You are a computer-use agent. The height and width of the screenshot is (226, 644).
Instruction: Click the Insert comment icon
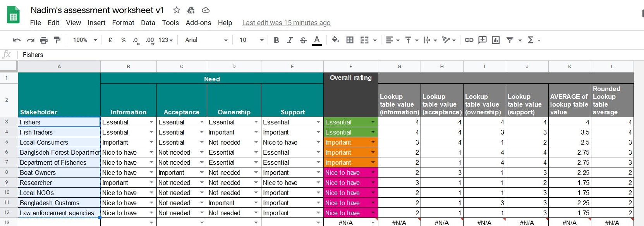tap(483, 40)
